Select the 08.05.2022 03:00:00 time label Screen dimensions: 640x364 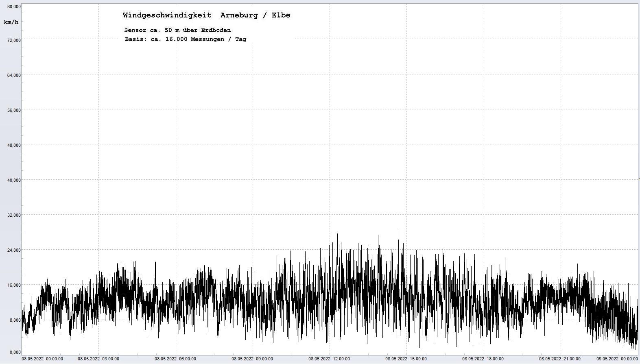pos(98,359)
